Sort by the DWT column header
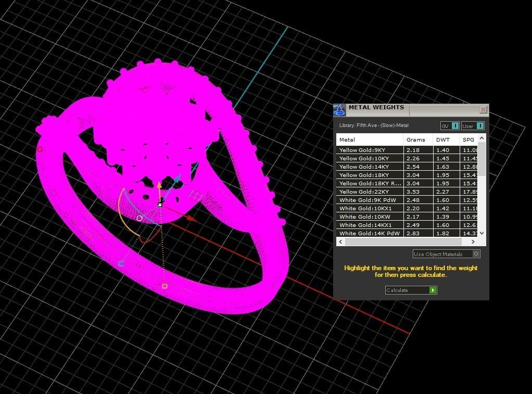The width and height of the screenshot is (532, 394). 446,139
